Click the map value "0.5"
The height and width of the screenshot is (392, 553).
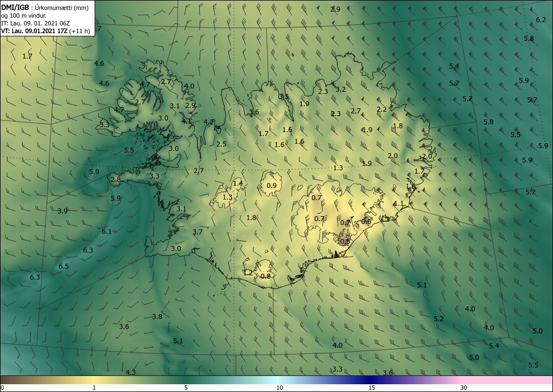coord(345,242)
